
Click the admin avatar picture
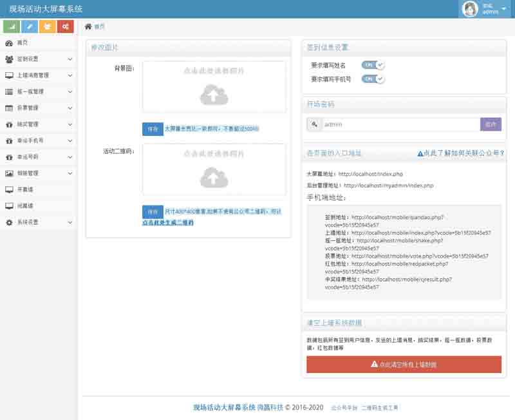[471, 9]
